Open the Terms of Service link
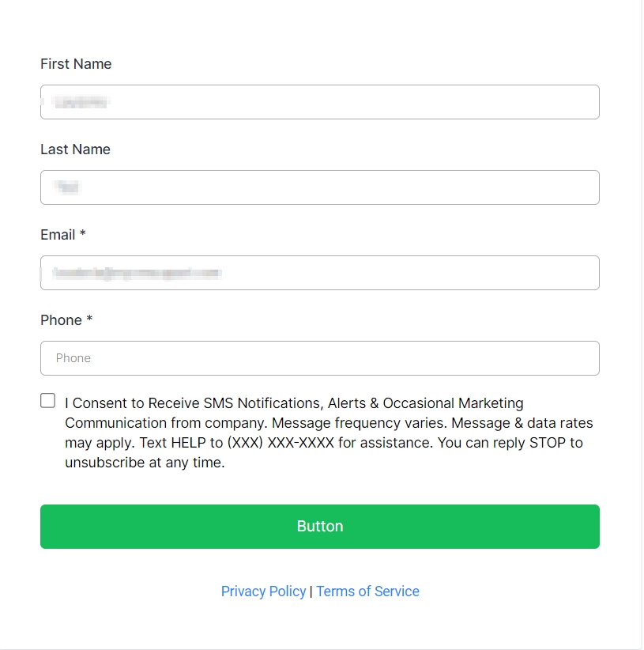 (x=367, y=591)
